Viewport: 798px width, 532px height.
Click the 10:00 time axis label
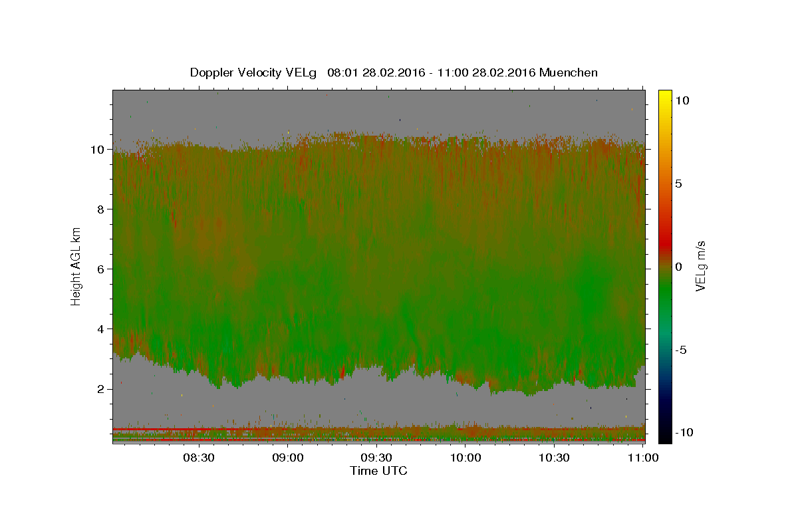[465, 458]
